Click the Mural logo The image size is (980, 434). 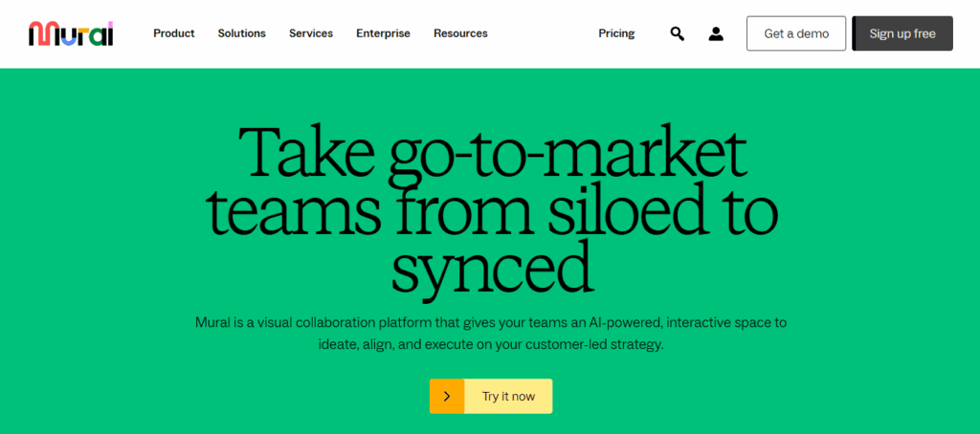(71, 33)
